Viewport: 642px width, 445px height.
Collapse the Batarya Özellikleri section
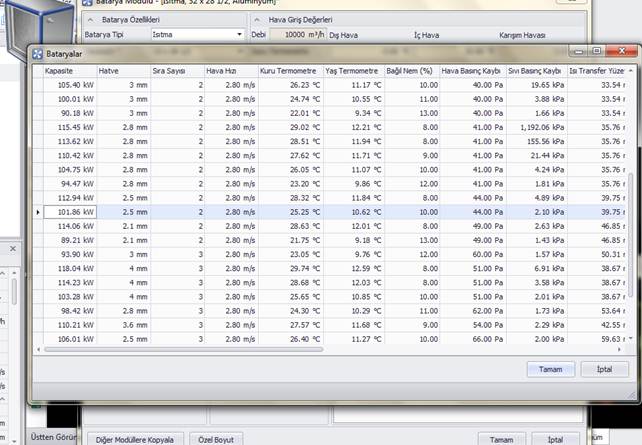[92, 19]
